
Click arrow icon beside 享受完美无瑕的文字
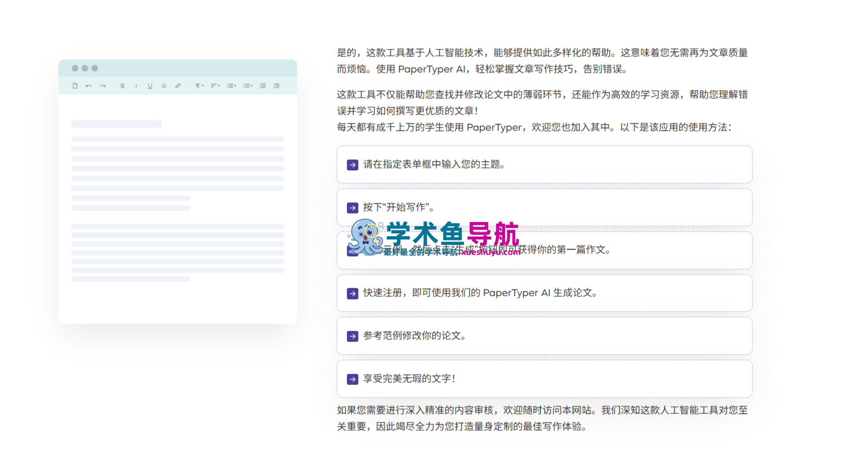tap(352, 379)
